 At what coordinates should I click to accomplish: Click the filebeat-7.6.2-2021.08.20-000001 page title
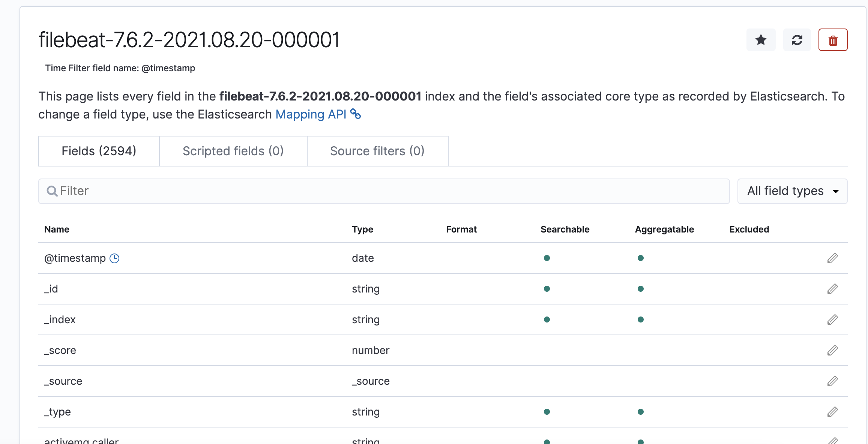click(x=189, y=40)
